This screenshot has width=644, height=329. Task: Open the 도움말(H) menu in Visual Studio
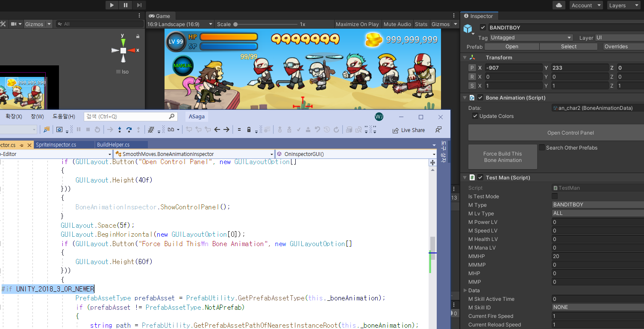point(64,116)
